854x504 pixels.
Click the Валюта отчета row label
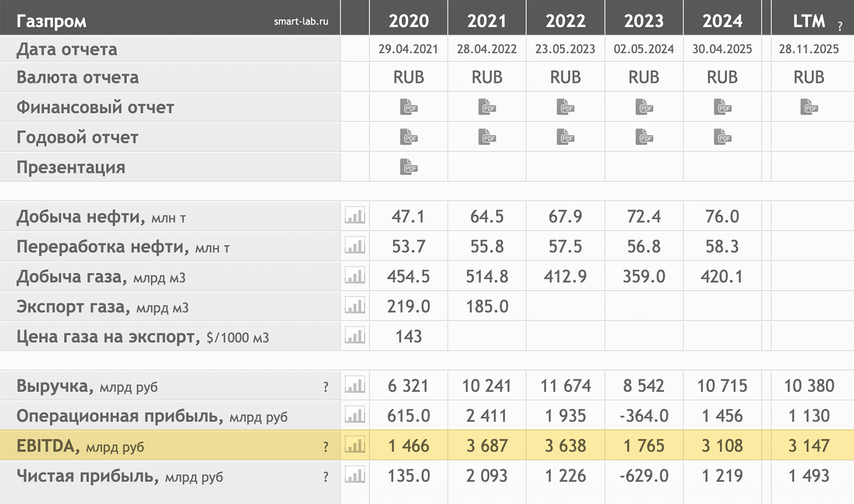tap(78, 78)
